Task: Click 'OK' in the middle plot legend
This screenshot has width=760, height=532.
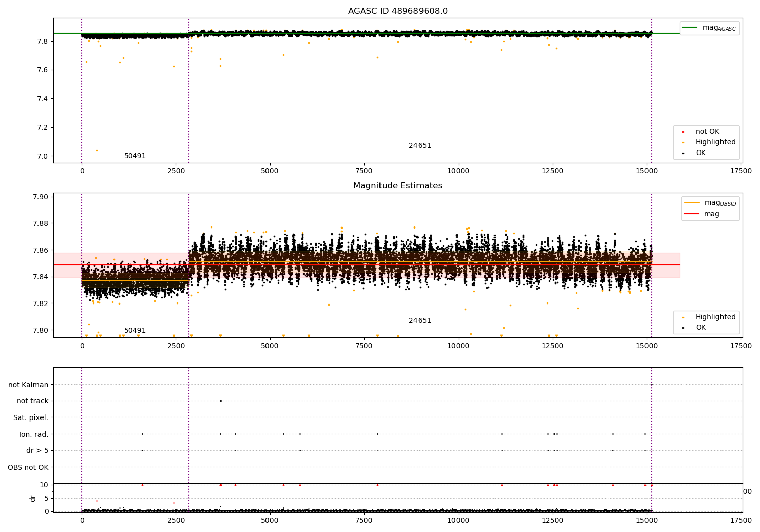Action: click(700, 328)
